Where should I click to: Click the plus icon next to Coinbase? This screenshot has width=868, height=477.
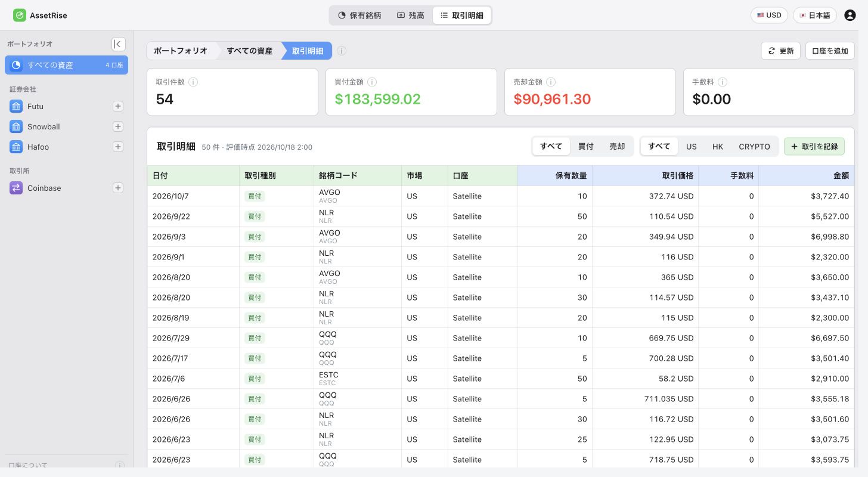point(118,188)
